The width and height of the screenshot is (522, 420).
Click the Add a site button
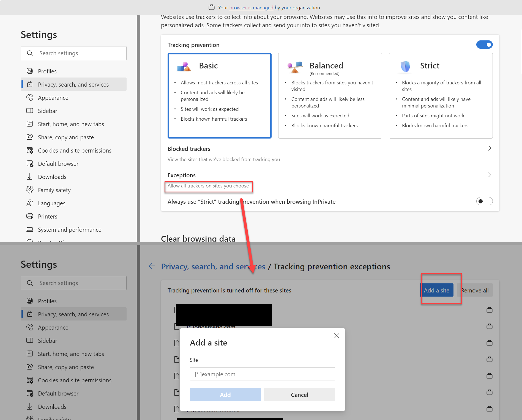coord(436,290)
